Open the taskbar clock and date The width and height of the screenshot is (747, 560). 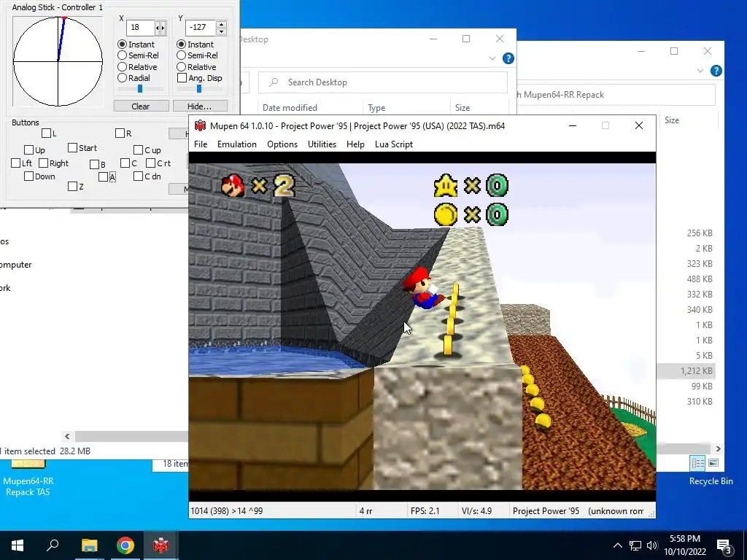coord(685,545)
